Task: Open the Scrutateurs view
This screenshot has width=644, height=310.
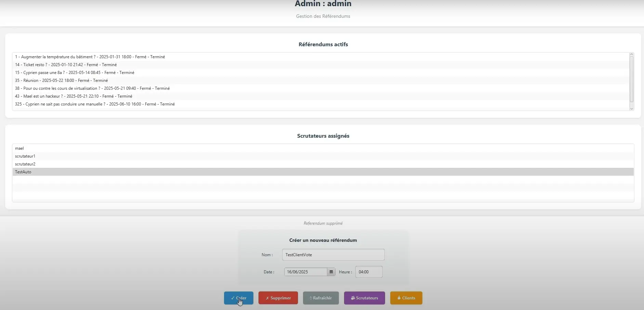Action: 364,298
